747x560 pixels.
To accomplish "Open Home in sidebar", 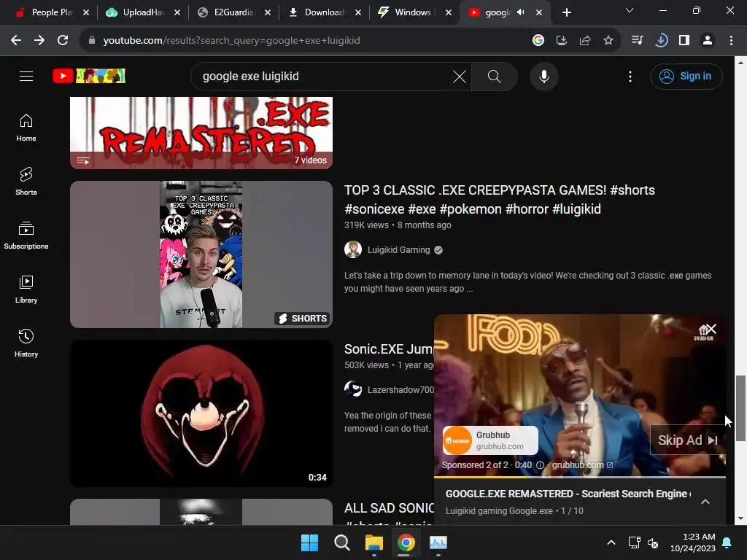I will click(x=26, y=128).
